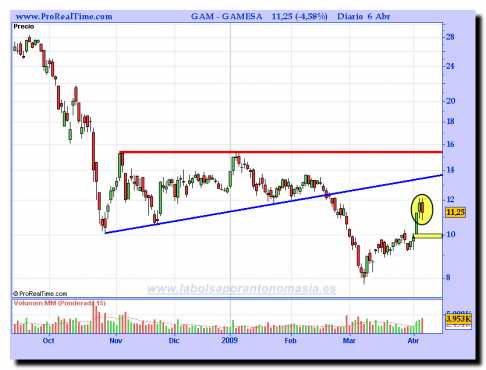Click the Volumen MM (Ponderada 15) label

[59, 303]
